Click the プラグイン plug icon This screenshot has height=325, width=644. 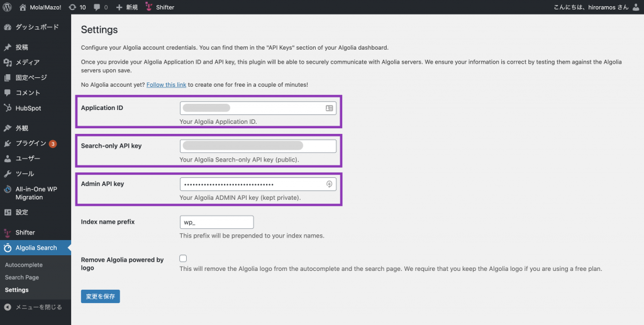pos(8,143)
